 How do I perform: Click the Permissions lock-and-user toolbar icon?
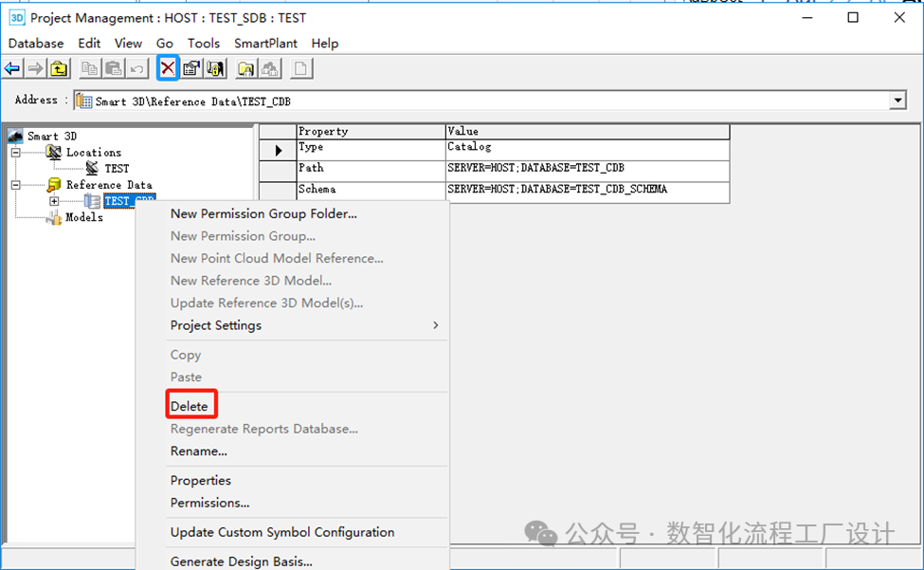click(x=215, y=69)
